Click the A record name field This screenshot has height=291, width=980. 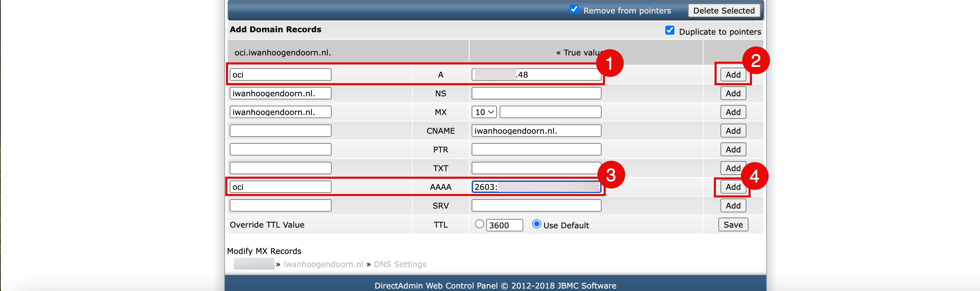[x=280, y=74]
